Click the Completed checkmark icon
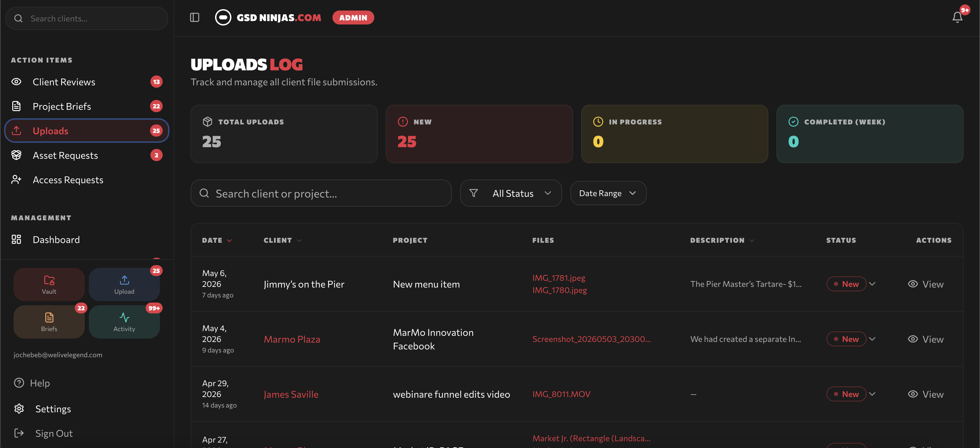 pos(793,122)
